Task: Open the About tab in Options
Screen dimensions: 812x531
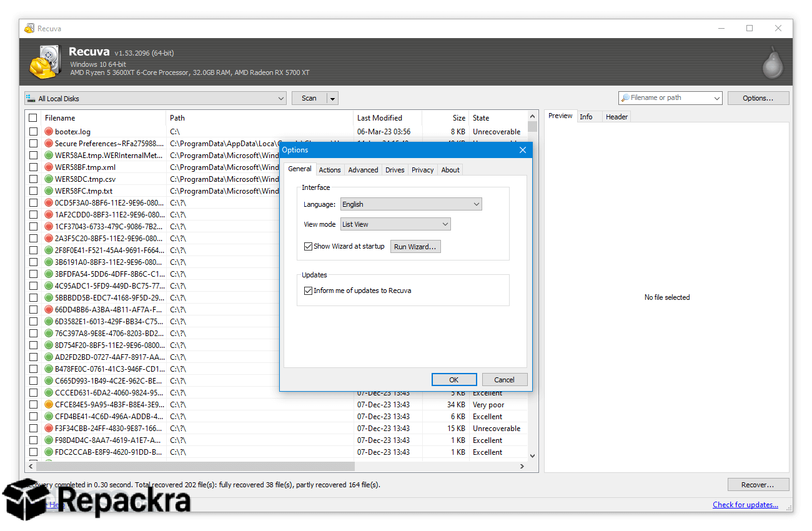Action: click(x=450, y=170)
